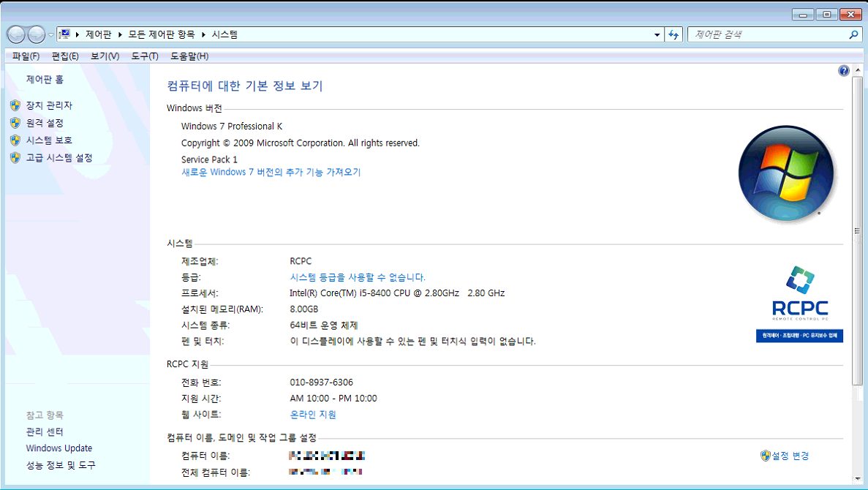Open the 도움말(H) menu
868x490 pixels.
pos(189,56)
